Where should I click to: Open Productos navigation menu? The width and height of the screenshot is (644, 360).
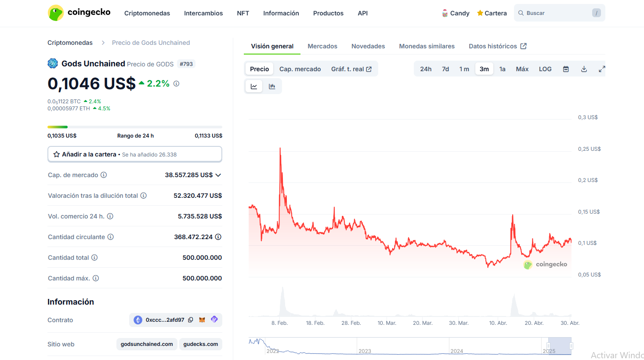(328, 13)
